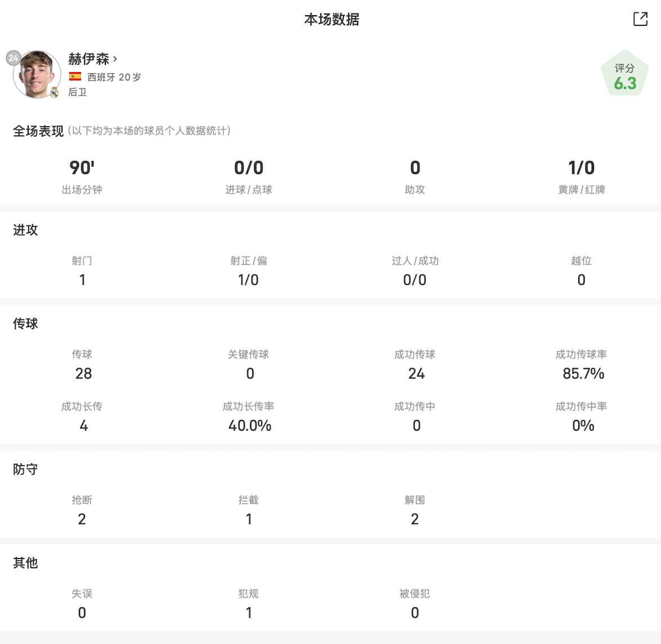Click the 90' 出场分钟 stat
661x644 pixels.
click(x=82, y=176)
